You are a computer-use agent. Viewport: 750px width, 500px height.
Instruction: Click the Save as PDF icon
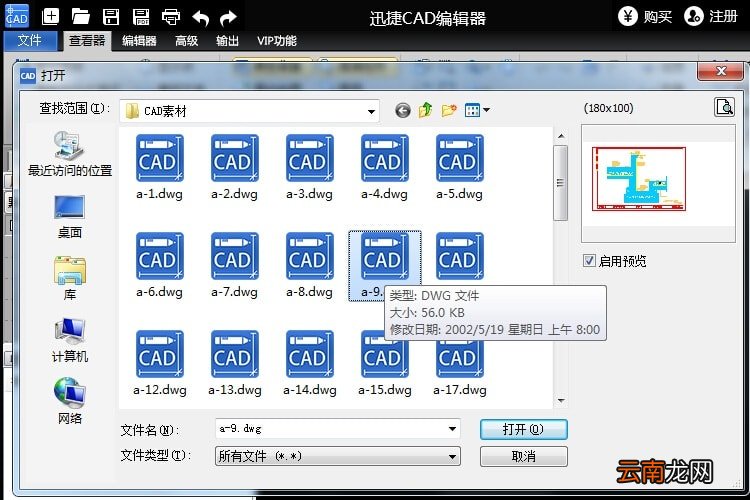click(141, 17)
